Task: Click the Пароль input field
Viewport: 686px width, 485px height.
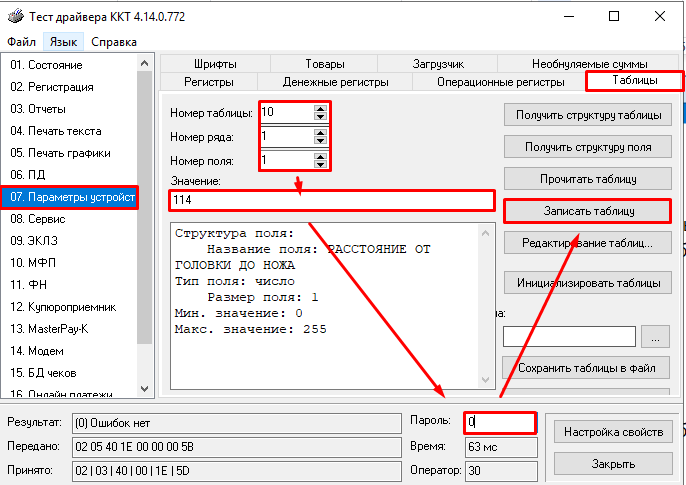Action: 500,423
